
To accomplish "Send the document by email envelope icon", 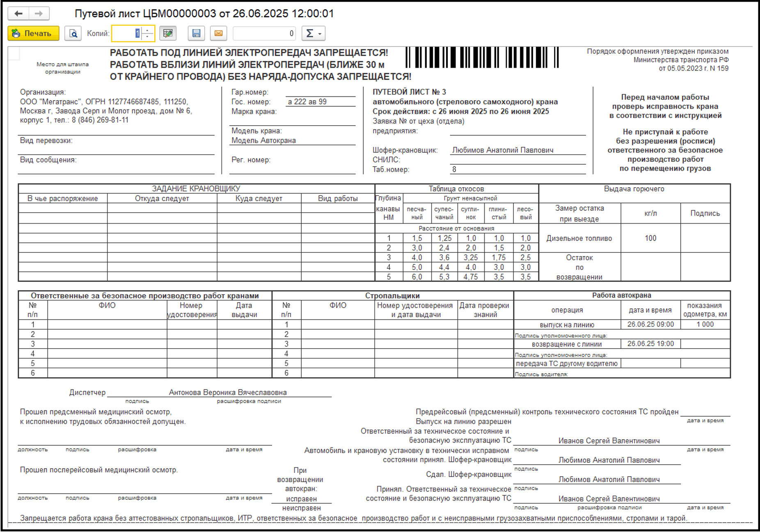I will click(x=219, y=33).
